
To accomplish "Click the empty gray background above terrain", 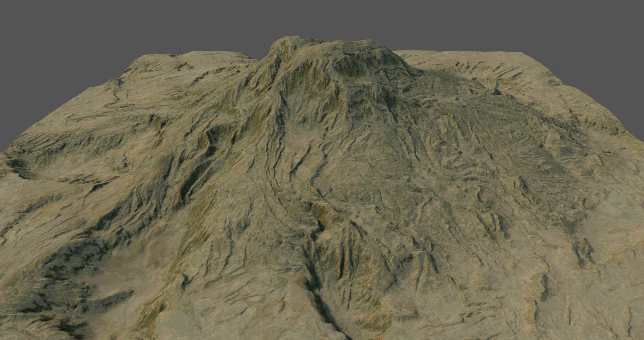I will 322,19.
